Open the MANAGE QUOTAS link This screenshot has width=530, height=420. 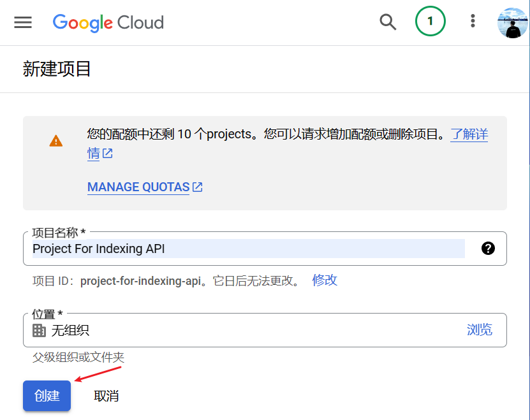(x=138, y=187)
